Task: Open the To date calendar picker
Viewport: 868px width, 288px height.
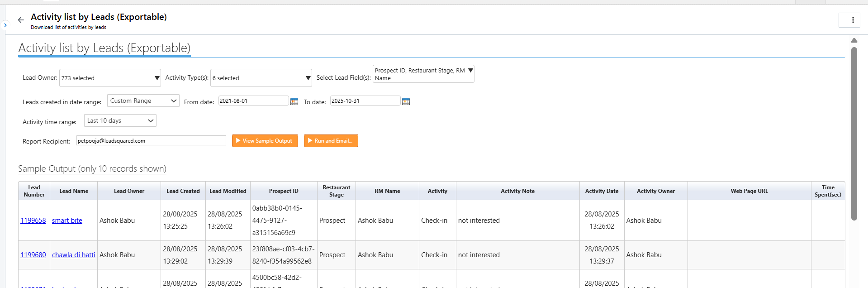Action: coord(406,101)
